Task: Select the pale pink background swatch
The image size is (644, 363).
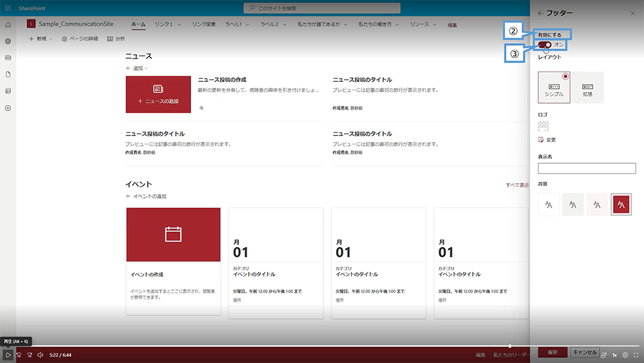Action: (x=597, y=204)
